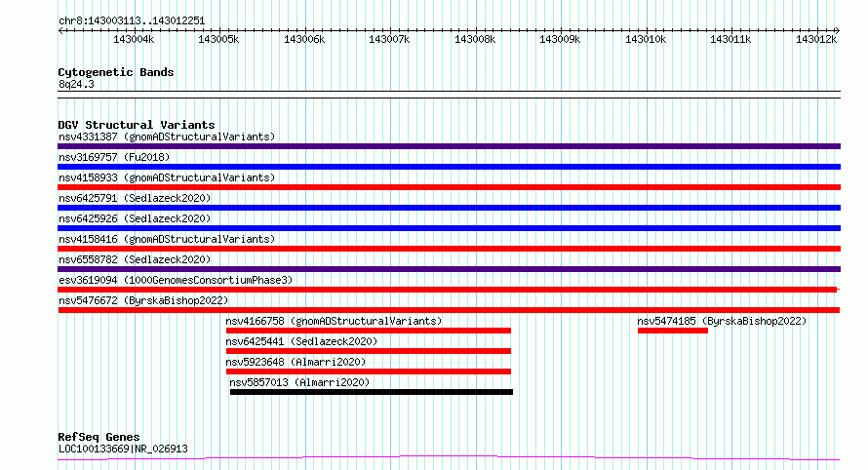868x470 pixels.
Task: Click the nsv4331387 gnomAD variant bar
Action: pos(449,146)
